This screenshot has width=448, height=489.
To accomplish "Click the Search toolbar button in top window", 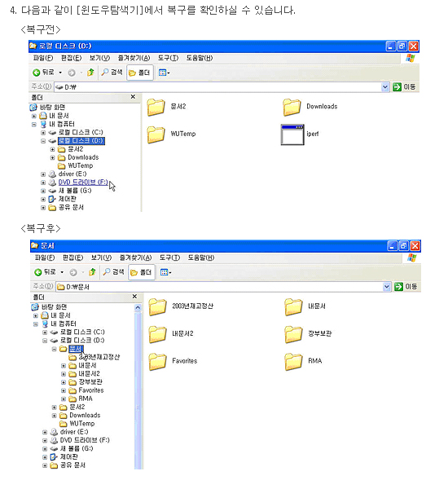I will (112, 73).
